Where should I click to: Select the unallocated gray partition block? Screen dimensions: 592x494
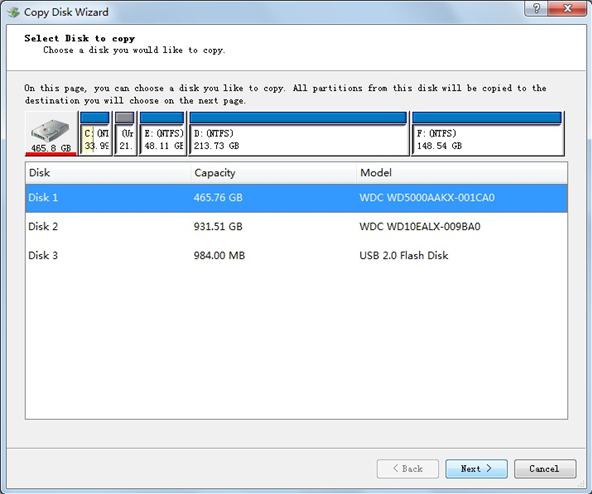124,133
